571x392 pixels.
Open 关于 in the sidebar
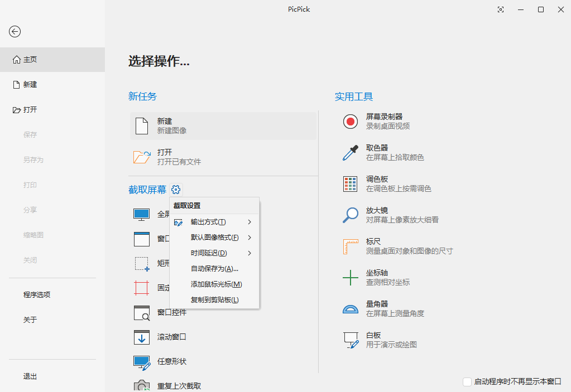[52, 320]
